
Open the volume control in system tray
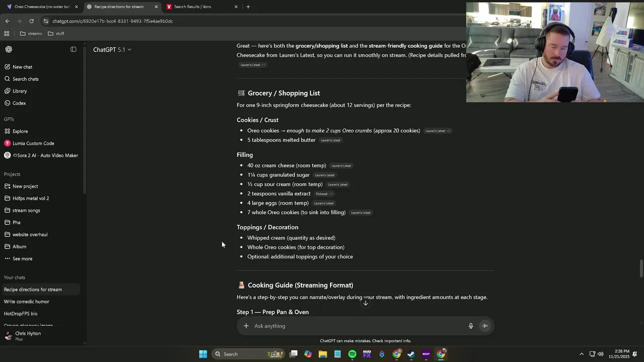coord(601,354)
